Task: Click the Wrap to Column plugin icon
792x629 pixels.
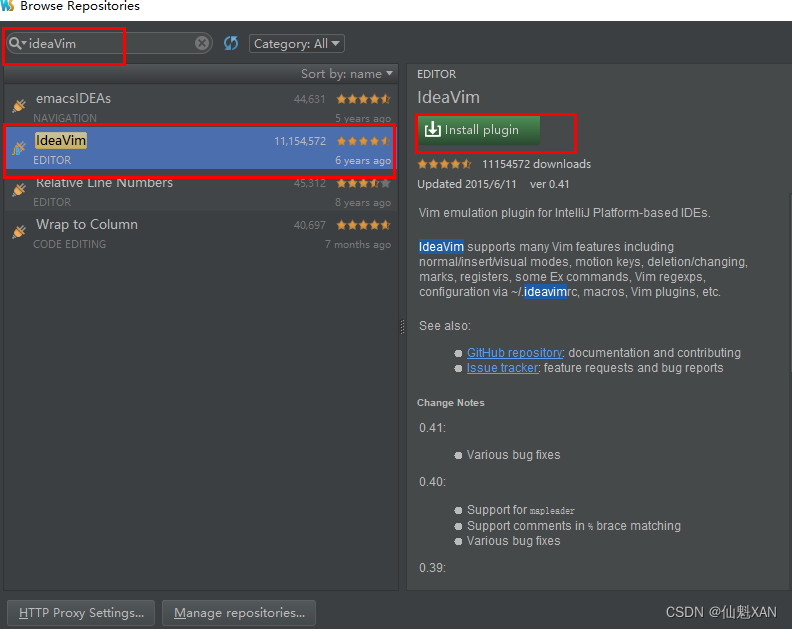Action: (x=19, y=231)
